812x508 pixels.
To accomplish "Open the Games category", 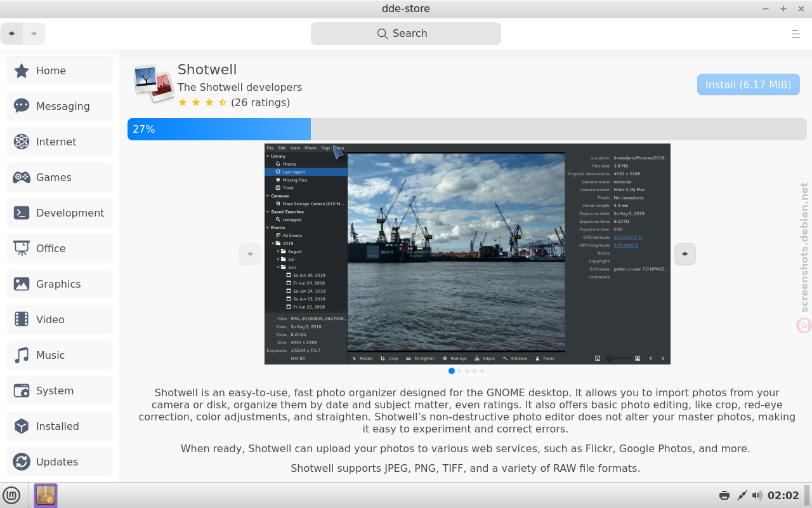I will [60, 177].
